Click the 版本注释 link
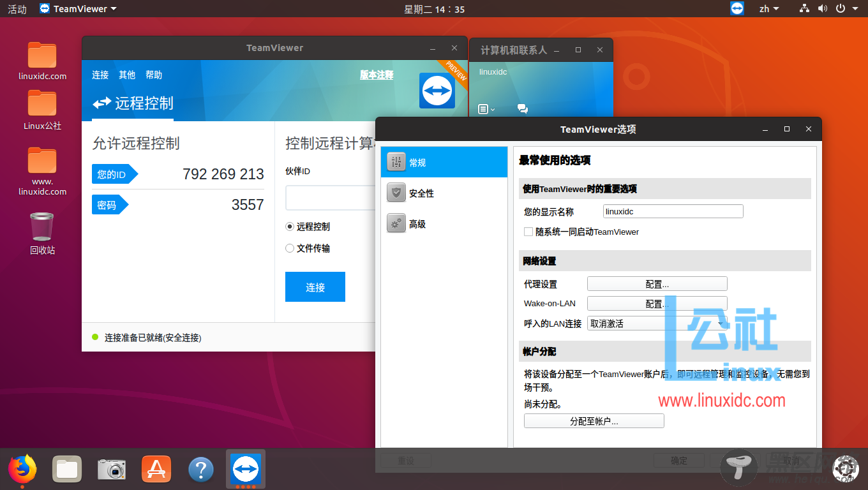This screenshot has width=868, height=490. click(x=377, y=75)
